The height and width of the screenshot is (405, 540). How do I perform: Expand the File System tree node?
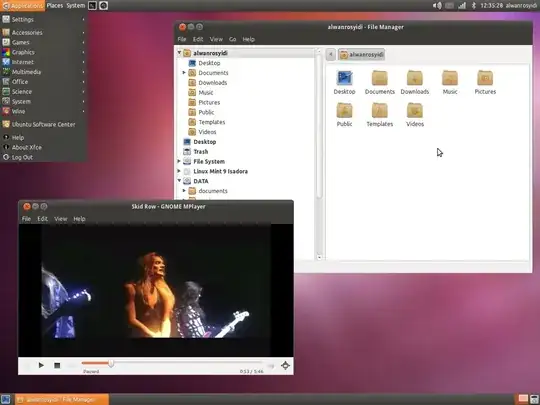[179, 161]
